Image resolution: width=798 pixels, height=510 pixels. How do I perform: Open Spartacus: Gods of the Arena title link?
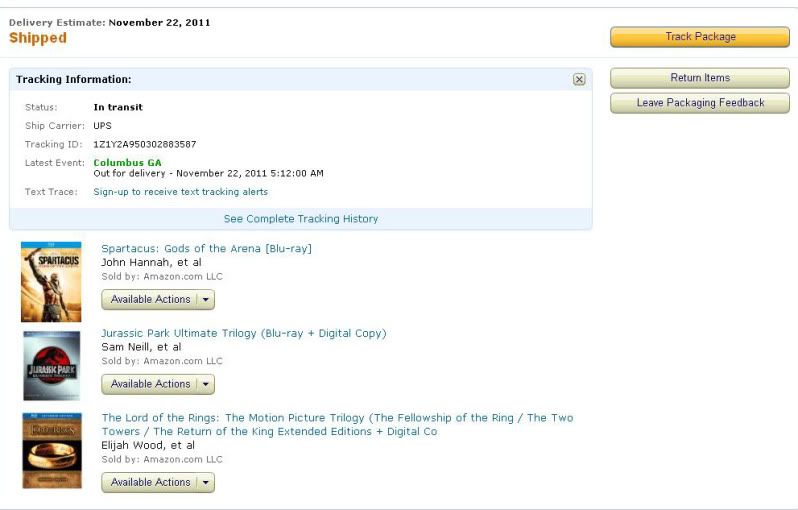click(206, 248)
